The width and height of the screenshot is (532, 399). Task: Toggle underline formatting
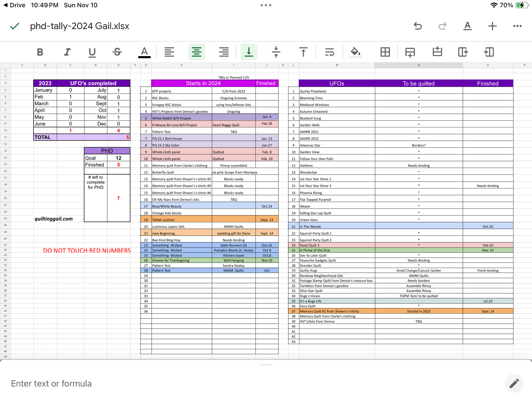92,52
